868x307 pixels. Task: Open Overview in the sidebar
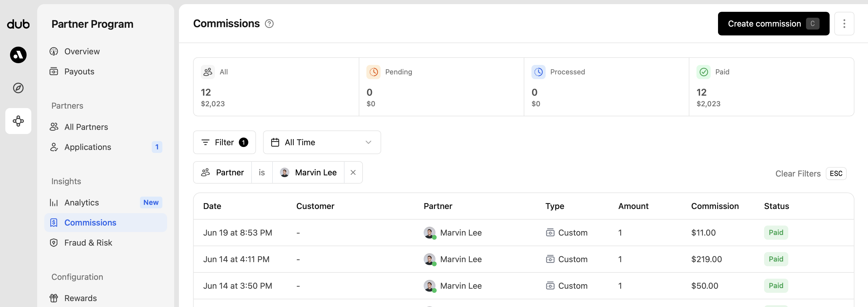tap(105, 51)
